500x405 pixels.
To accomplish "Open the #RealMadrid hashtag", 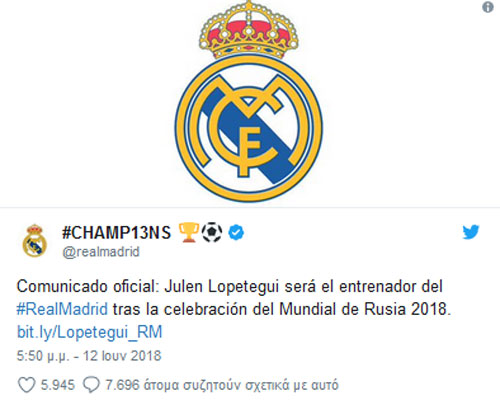I will click(62, 309).
